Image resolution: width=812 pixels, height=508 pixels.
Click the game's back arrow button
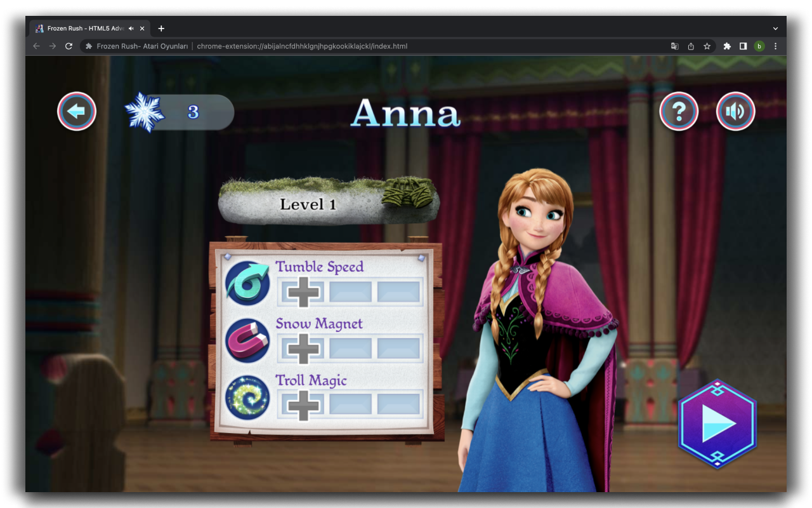click(x=77, y=112)
